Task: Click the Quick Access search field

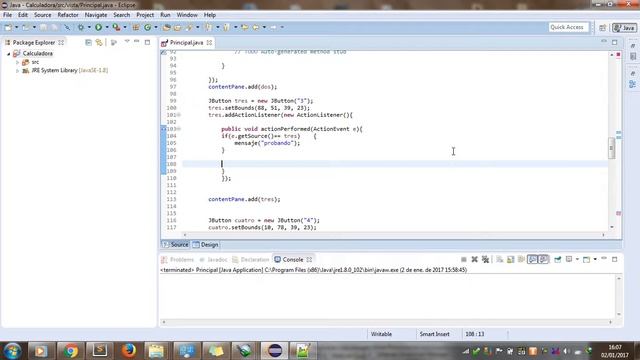Action: pos(568,27)
